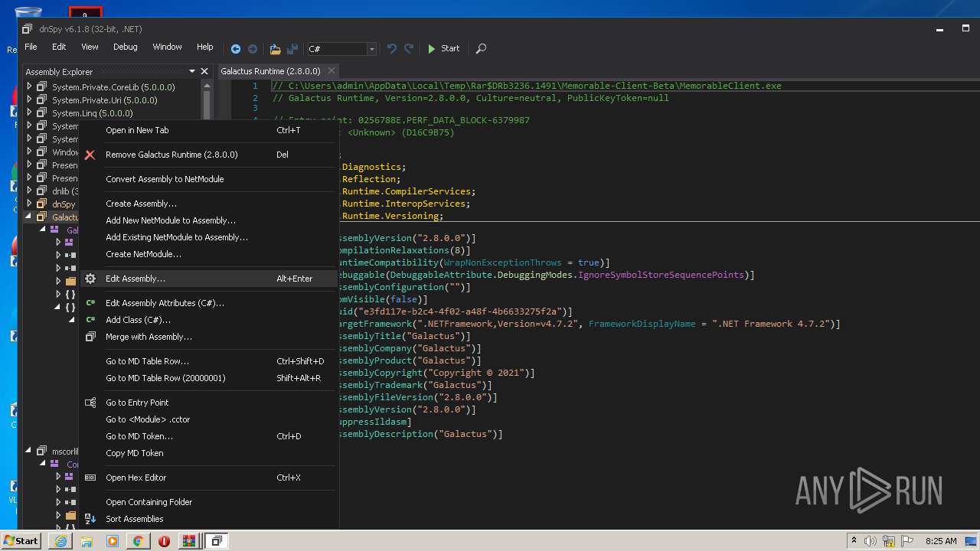Screen dimensions: 980x551
Task: Click the Undo arrow icon
Action: [x=392, y=48]
